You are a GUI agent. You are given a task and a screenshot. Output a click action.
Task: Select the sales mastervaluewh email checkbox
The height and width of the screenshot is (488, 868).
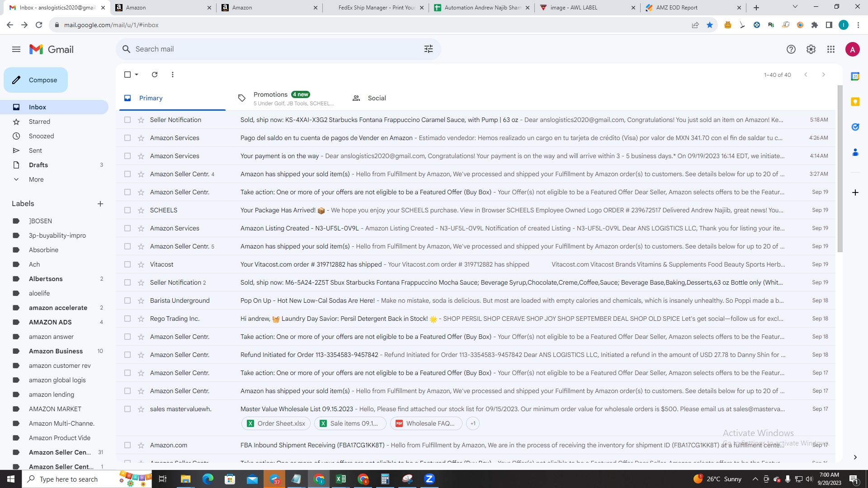127,409
